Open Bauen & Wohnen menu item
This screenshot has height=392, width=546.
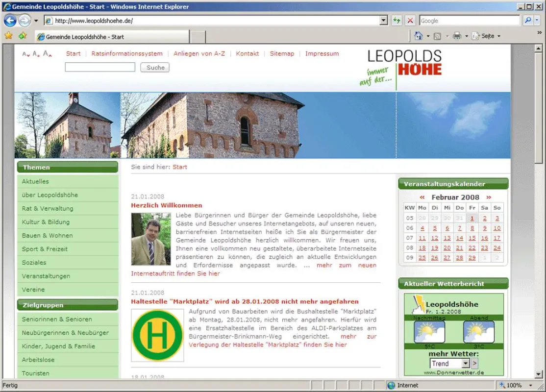pyautogui.click(x=68, y=236)
